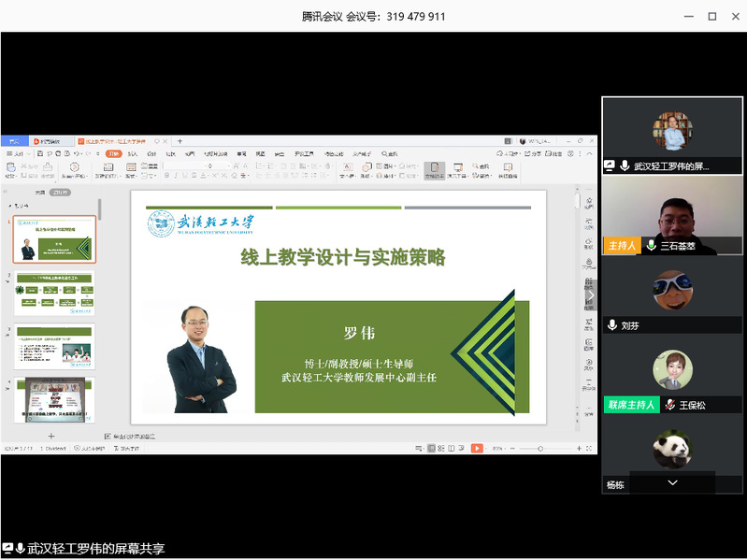Click the orange slideshow play button

click(477, 449)
